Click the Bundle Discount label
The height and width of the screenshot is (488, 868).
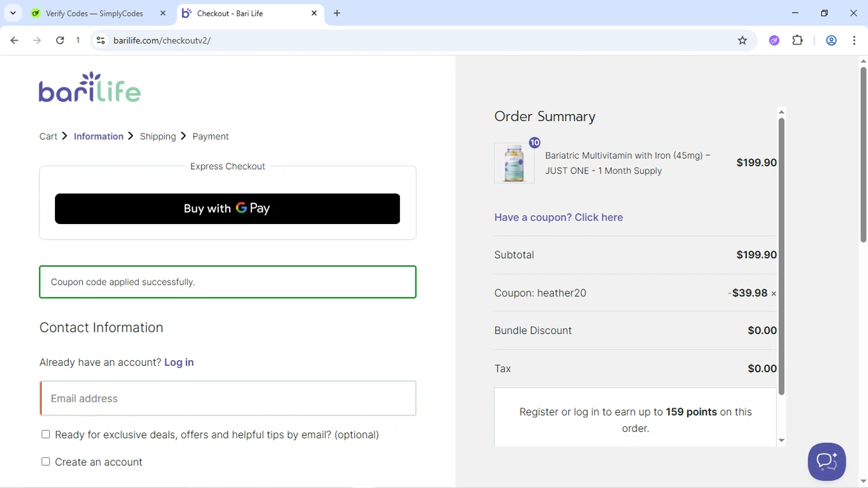coord(533,331)
